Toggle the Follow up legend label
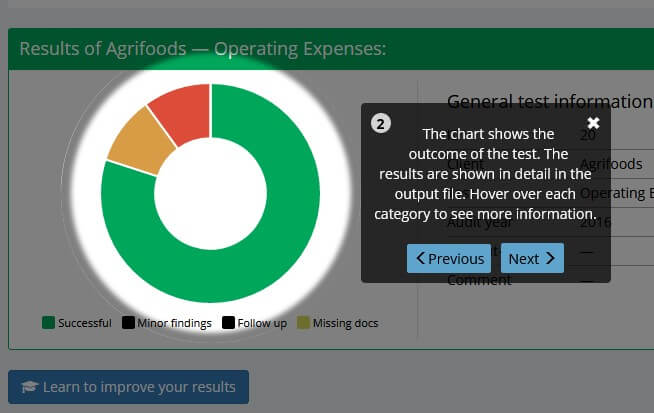This screenshot has height=413, width=654. click(x=262, y=323)
